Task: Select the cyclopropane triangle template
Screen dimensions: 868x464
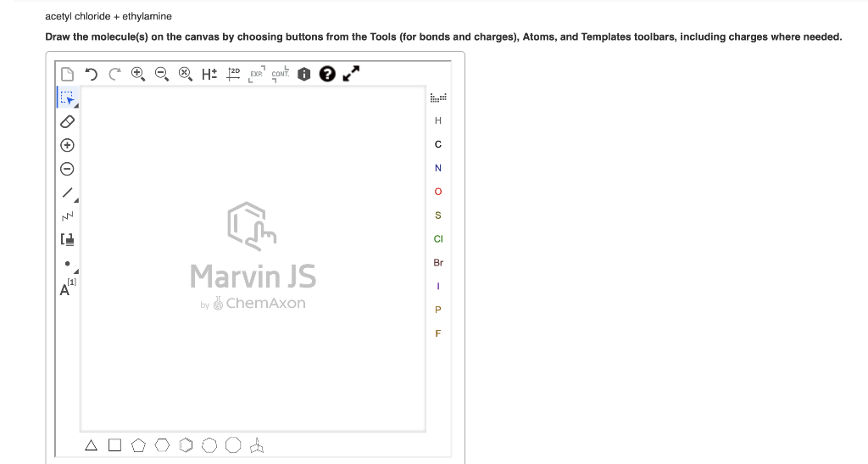Action: pyautogui.click(x=92, y=445)
